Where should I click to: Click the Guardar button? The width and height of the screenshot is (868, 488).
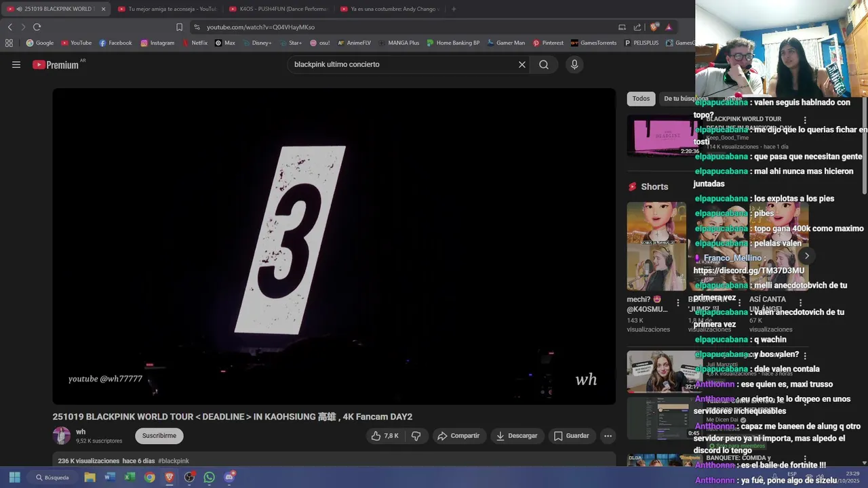click(571, 436)
